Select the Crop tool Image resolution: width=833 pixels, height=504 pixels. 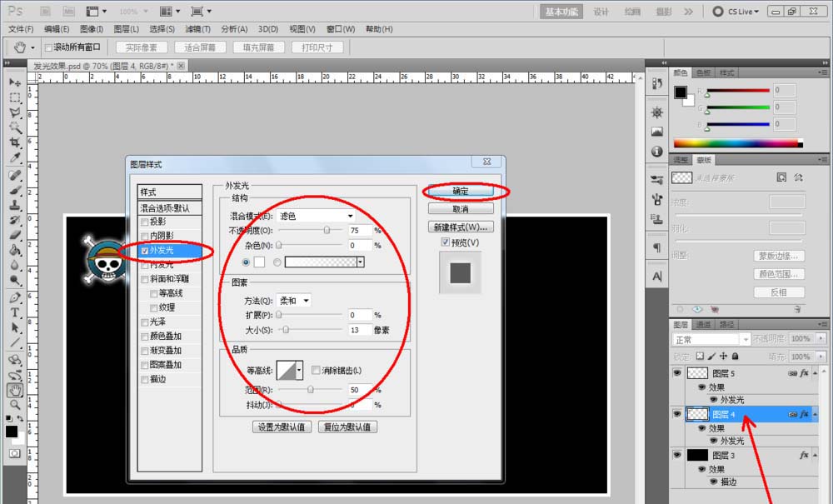(15, 142)
